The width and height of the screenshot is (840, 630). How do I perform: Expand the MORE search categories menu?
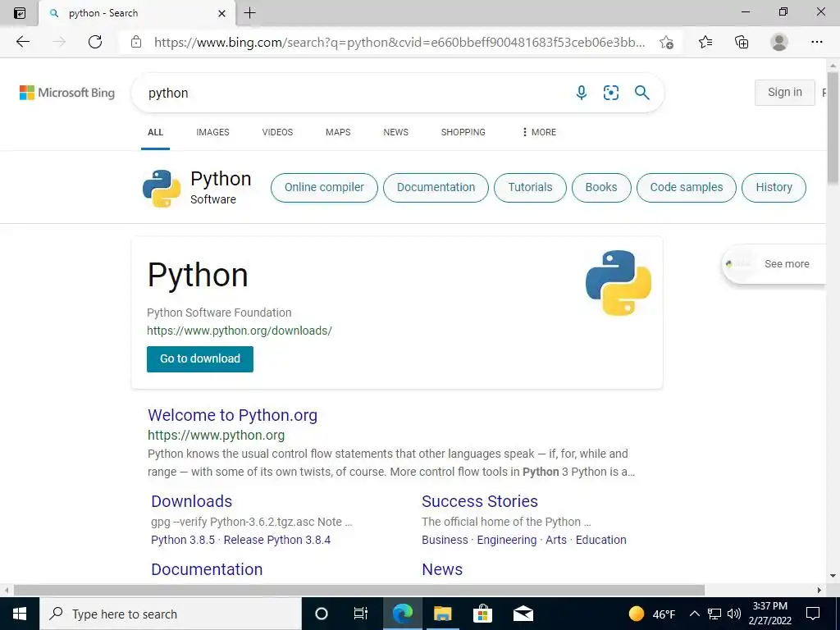[539, 132]
